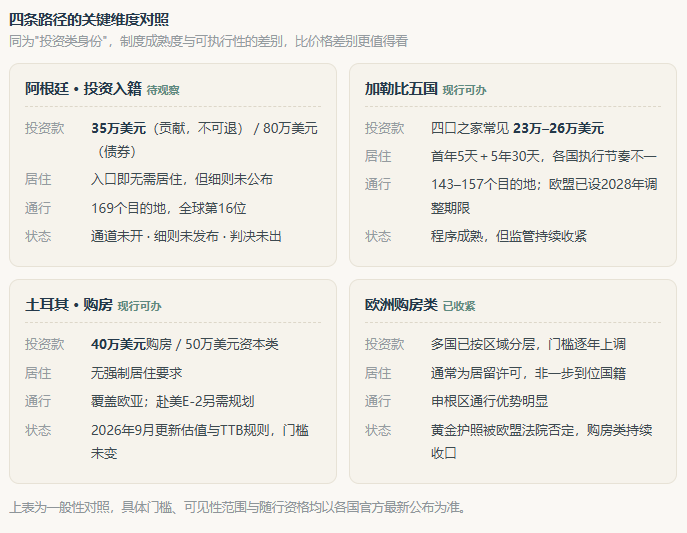The image size is (687, 533).
Task: Click 投资款 label in the Argentina card
Action: [45, 129]
